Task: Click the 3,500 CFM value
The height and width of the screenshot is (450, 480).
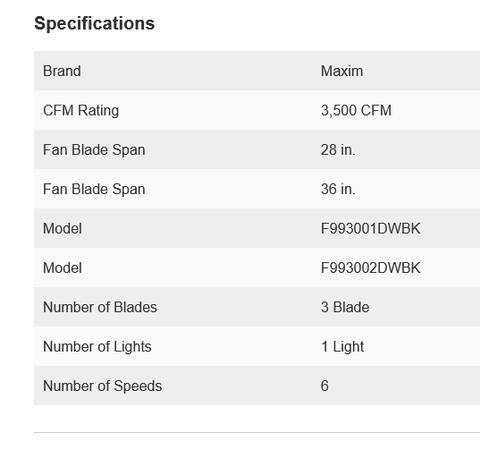Action: (356, 110)
